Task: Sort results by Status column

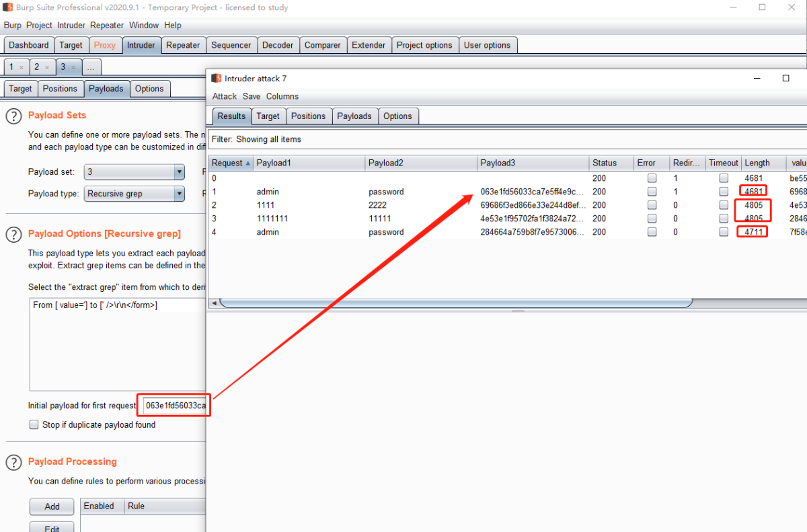Action: pyautogui.click(x=611, y=163)
